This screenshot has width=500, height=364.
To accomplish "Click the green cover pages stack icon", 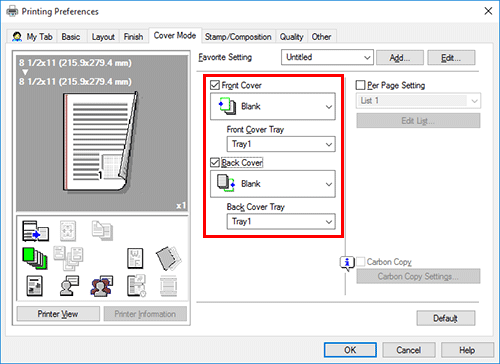I will 35,258.
